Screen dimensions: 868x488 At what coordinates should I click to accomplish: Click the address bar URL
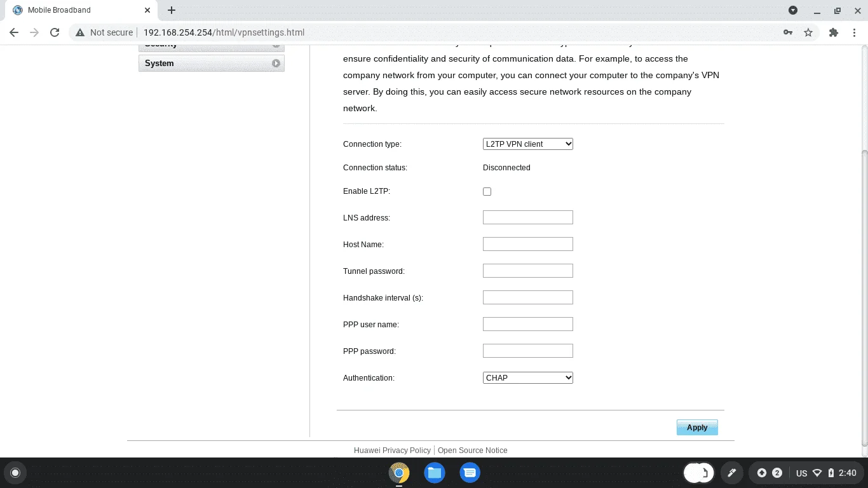(x=224, y=32)
